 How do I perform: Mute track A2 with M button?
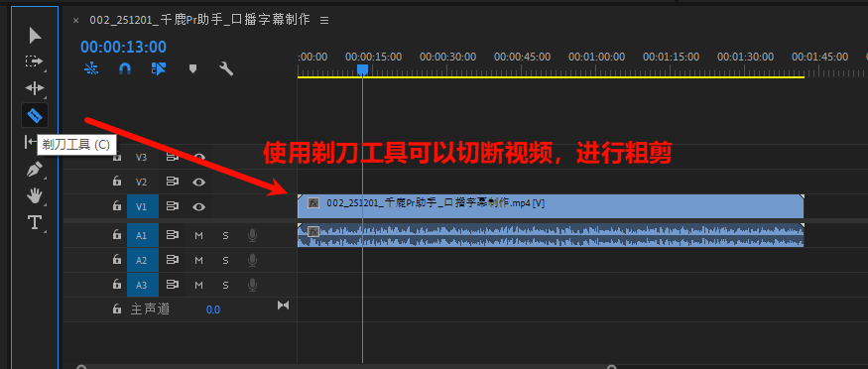point(198,261)
